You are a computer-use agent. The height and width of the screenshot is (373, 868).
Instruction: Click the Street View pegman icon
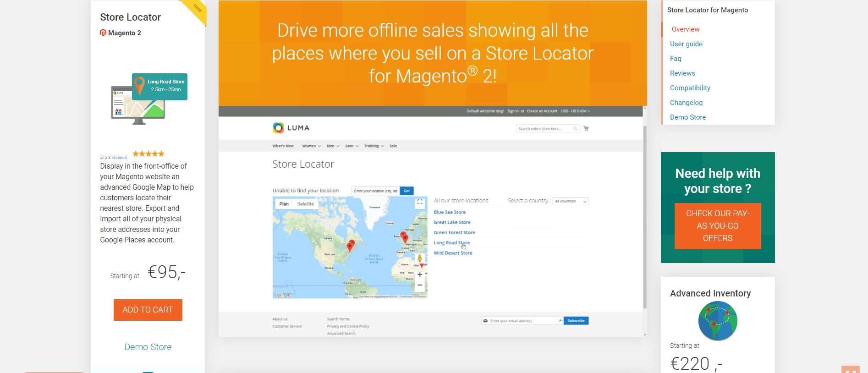[x=419, y=259]
